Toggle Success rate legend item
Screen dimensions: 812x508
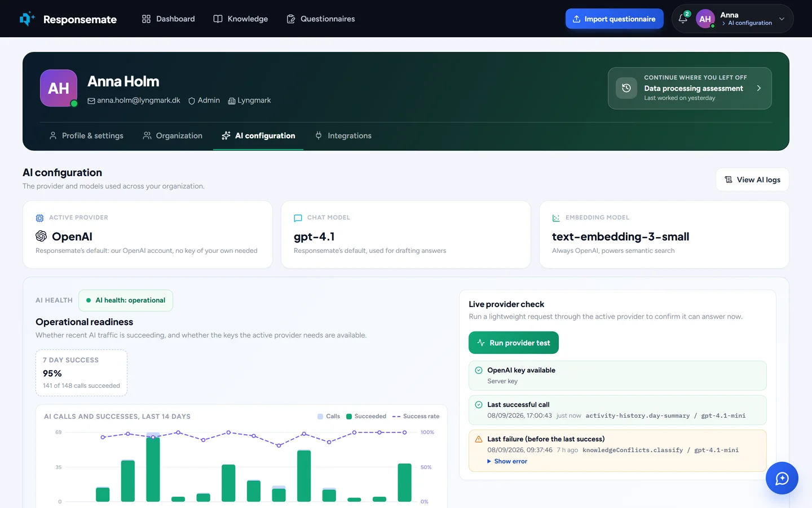point(416,417)
